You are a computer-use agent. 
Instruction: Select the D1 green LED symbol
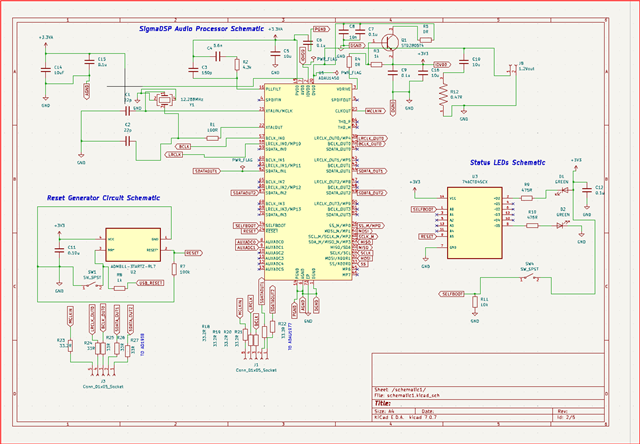(565, 190)
